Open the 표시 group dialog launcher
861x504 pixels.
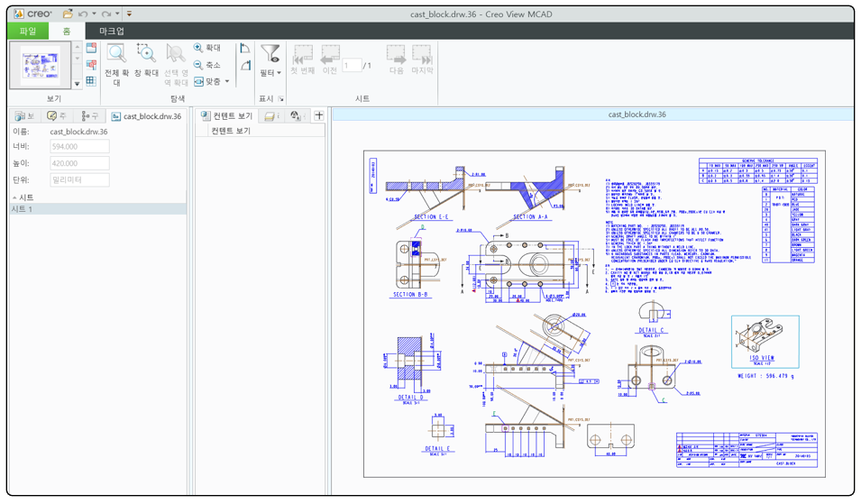click(x=280, y=99)
